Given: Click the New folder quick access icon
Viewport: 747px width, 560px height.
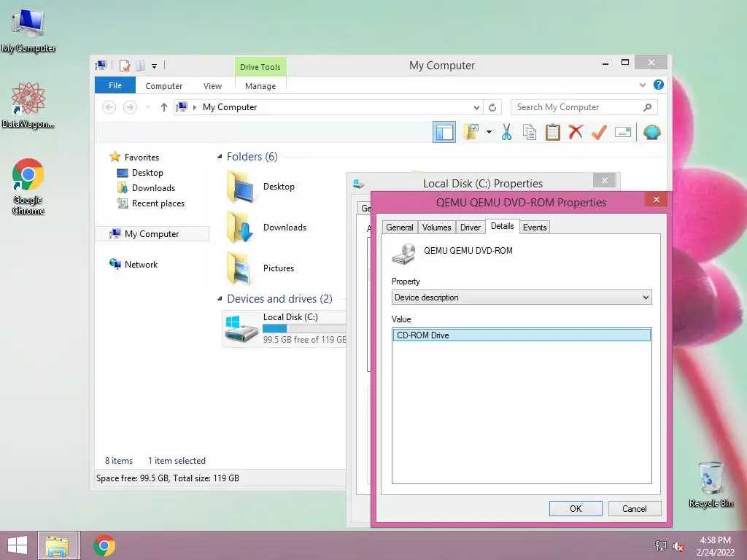Looking at the screenshot, I should [141, 65].
